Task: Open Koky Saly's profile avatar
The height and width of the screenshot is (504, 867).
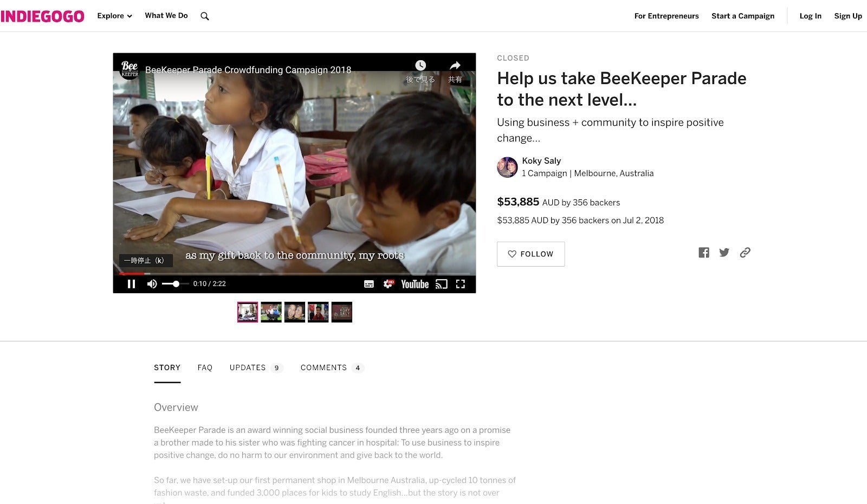Action: coord(507,167)
